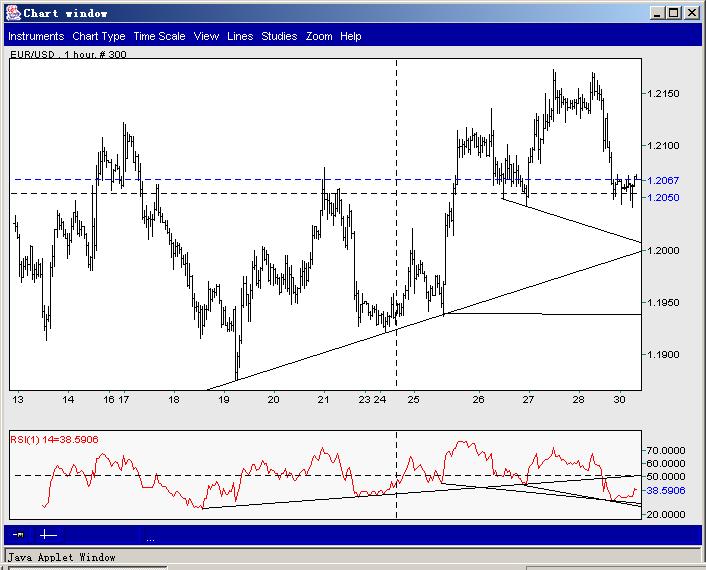This screenshot has width=706, height=570.
Task: Click date label 27 on time axis
Action: 528,399
